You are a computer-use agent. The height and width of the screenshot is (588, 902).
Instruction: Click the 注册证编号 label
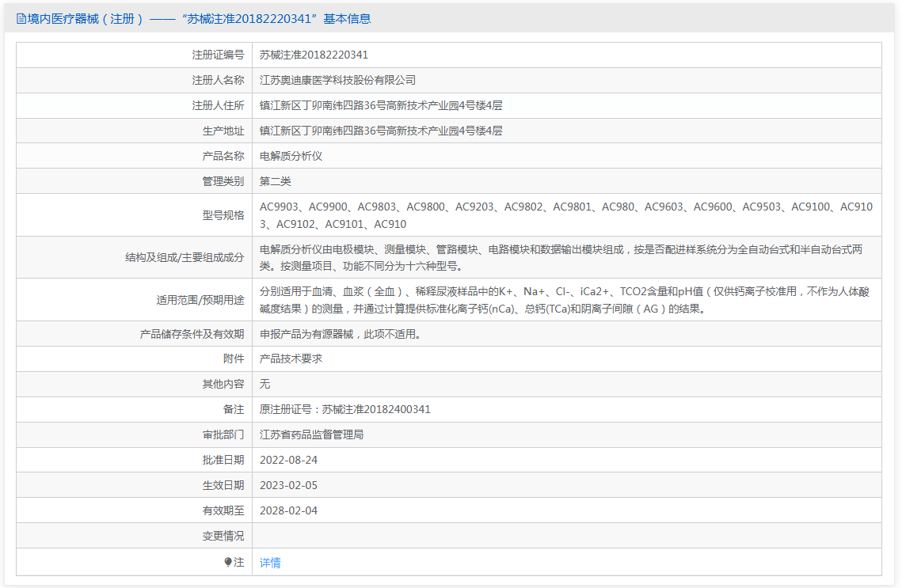tap(218, 55)
